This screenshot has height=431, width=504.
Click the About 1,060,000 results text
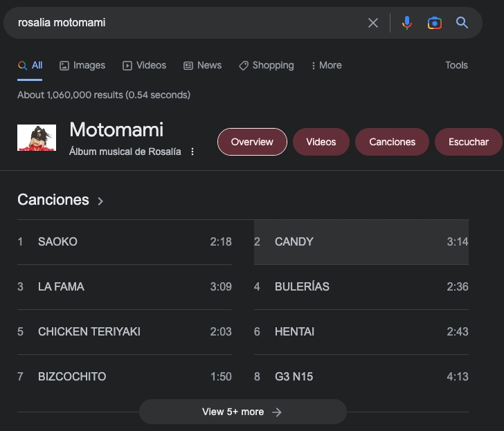coord(104,95)
